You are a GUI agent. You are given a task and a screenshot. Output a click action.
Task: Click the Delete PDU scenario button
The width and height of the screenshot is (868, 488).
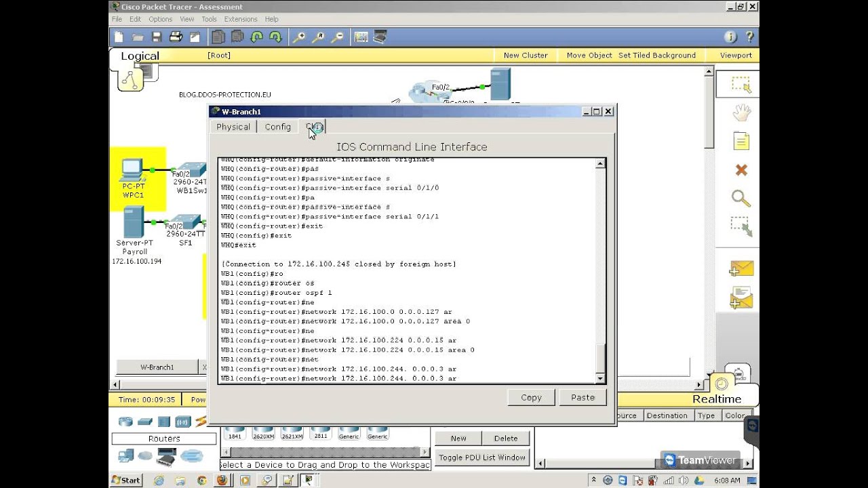click(506, 439)
